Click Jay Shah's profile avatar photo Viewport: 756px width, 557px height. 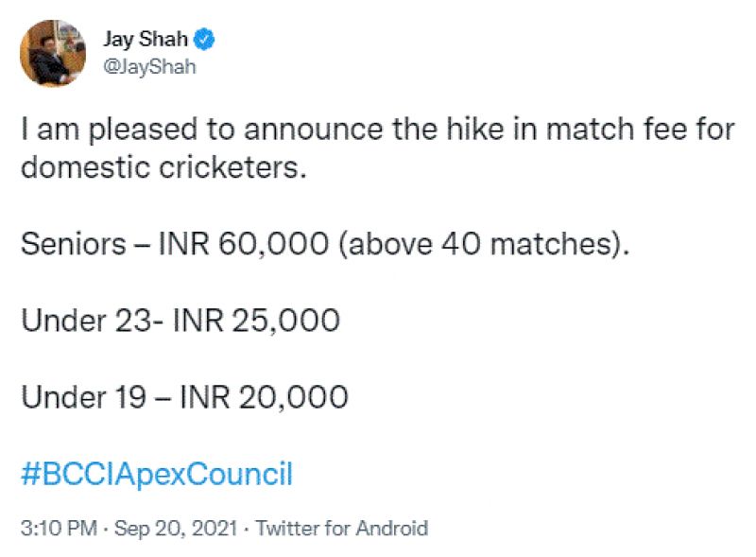click(x=53, y=54)
